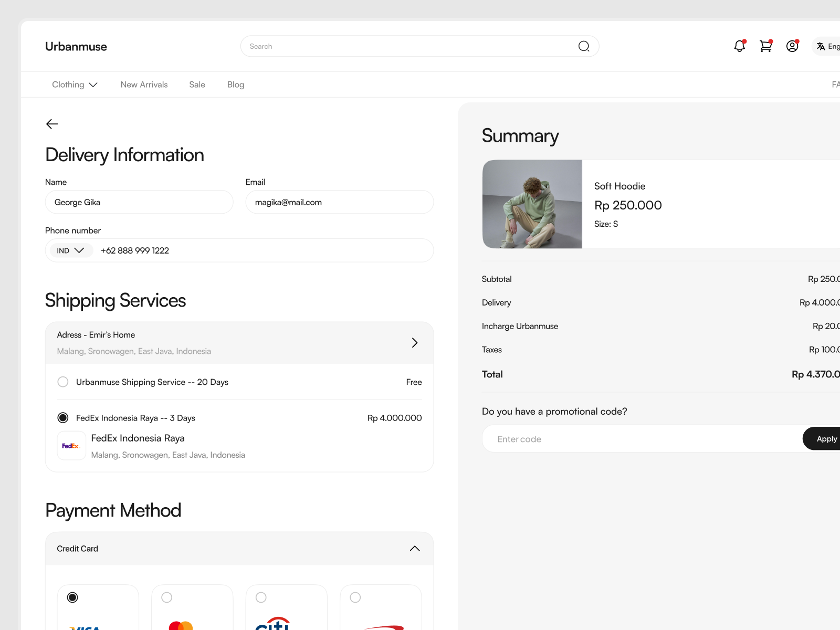
Task: Click the Enter code promo field
Action: click(643, 438)
